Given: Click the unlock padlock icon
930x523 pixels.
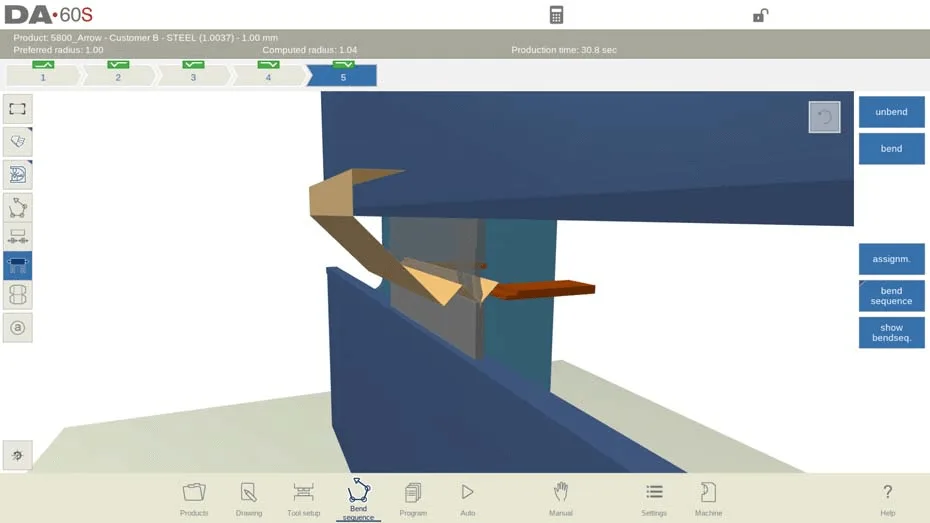Looking at the screenshot, I should click(760, 15).
